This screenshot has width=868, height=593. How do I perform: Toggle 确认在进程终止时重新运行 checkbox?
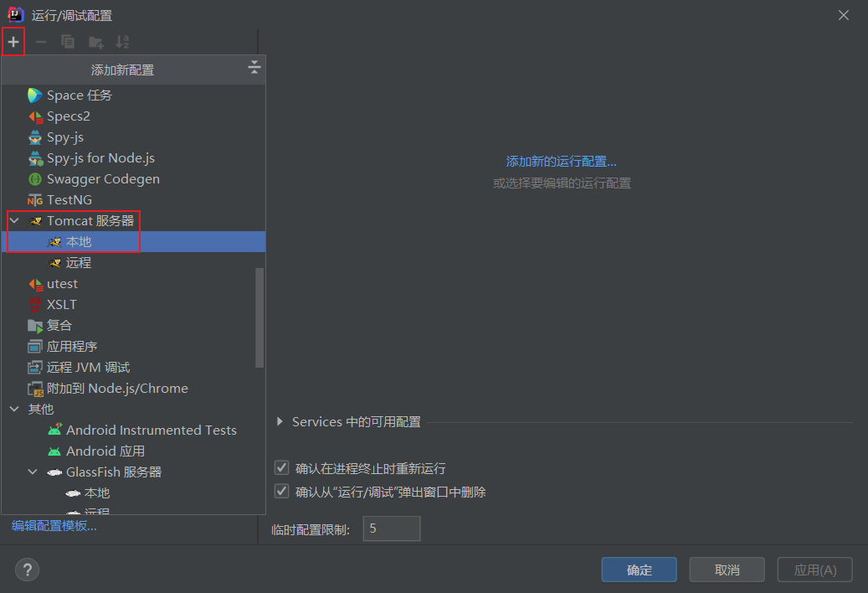coord(282,468)
